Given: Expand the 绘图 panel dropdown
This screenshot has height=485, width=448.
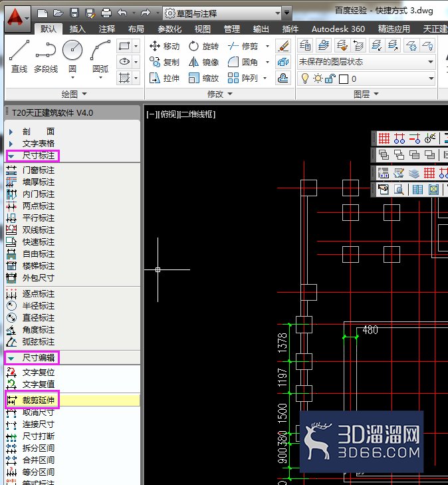Looking at the screenshot, I should (x=74, y=94).
